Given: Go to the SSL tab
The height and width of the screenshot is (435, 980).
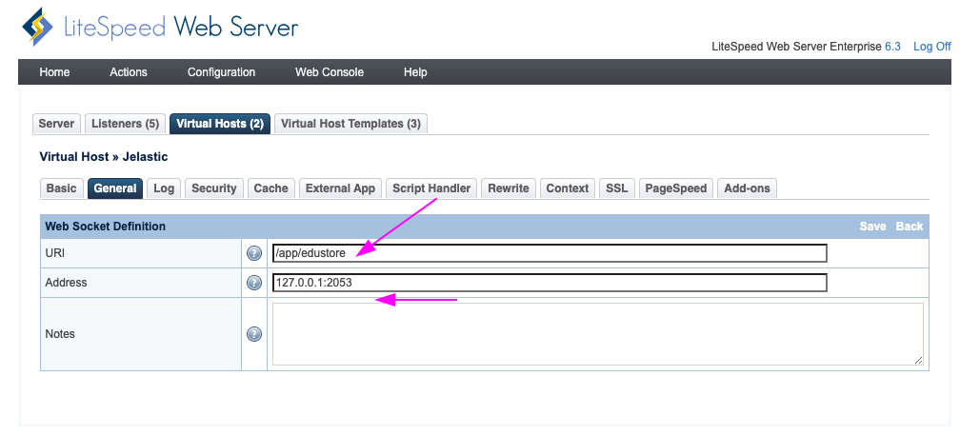Looking at the screenshot, I should tap(616, 188).
